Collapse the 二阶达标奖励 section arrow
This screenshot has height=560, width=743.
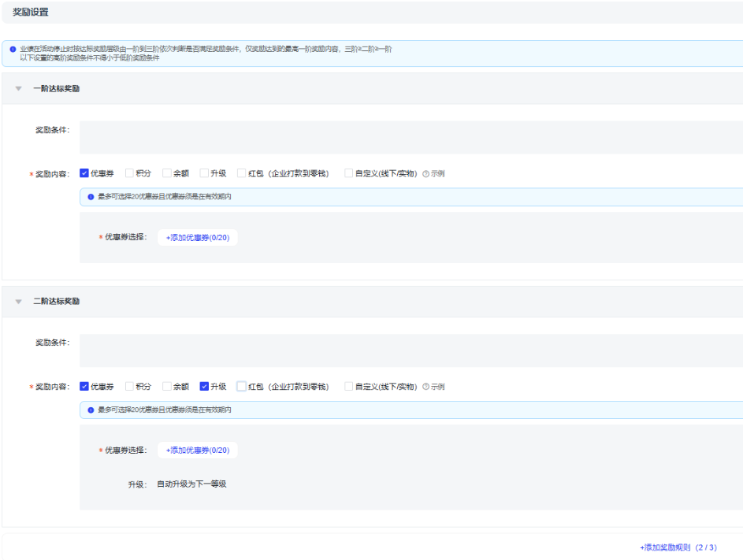[x=18, y=302]
